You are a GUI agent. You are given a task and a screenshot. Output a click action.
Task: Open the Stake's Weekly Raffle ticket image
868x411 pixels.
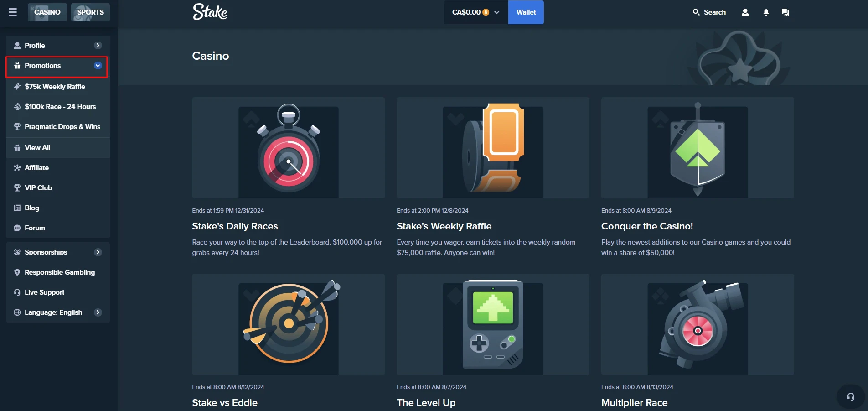pos(493,148)
